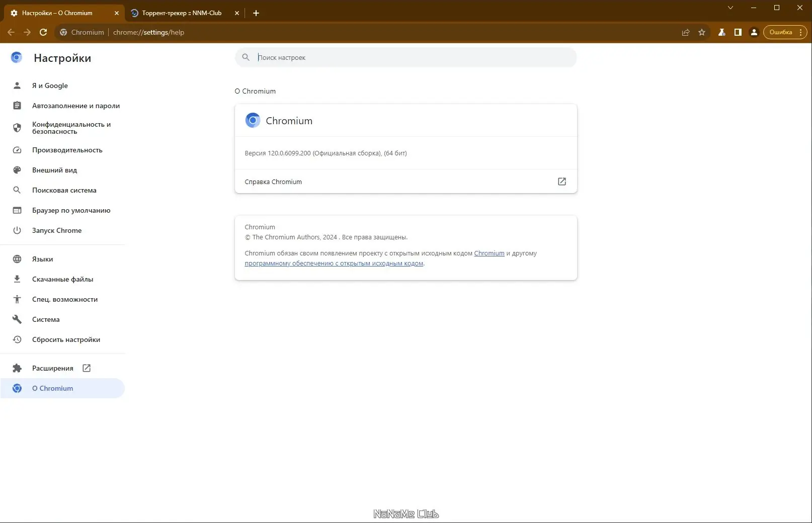Viewport: 812px width, 523px height.
Task: Click the chrome://settings/help address field
Action: coord(149,32)
